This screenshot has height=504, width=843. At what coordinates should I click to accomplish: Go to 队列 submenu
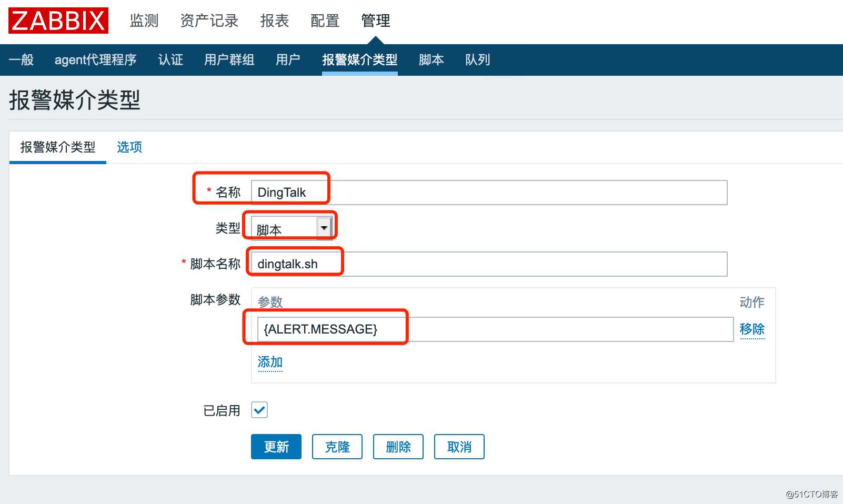tap(477, 59)
